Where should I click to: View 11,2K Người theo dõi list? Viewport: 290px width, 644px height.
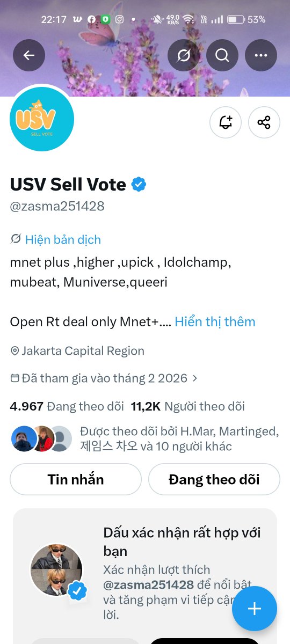[188, 406]
